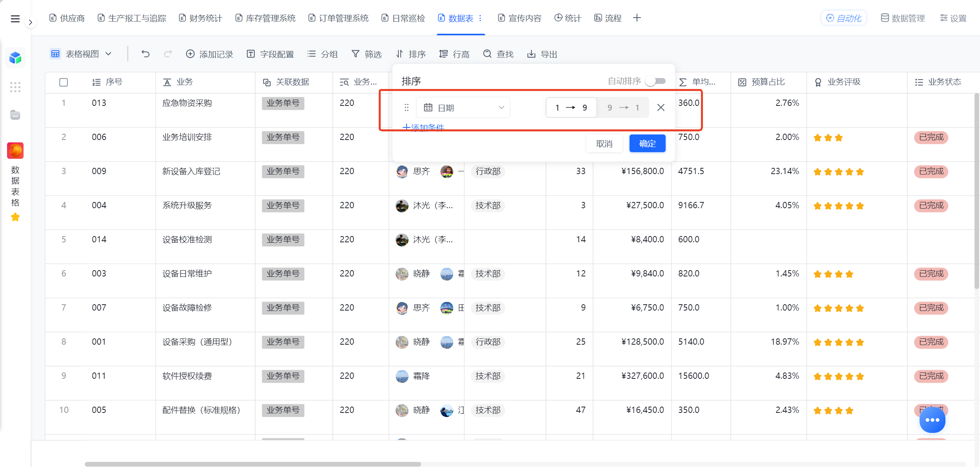Open the 统计 tab
The image size is (980, 467).
click(568, 18)
